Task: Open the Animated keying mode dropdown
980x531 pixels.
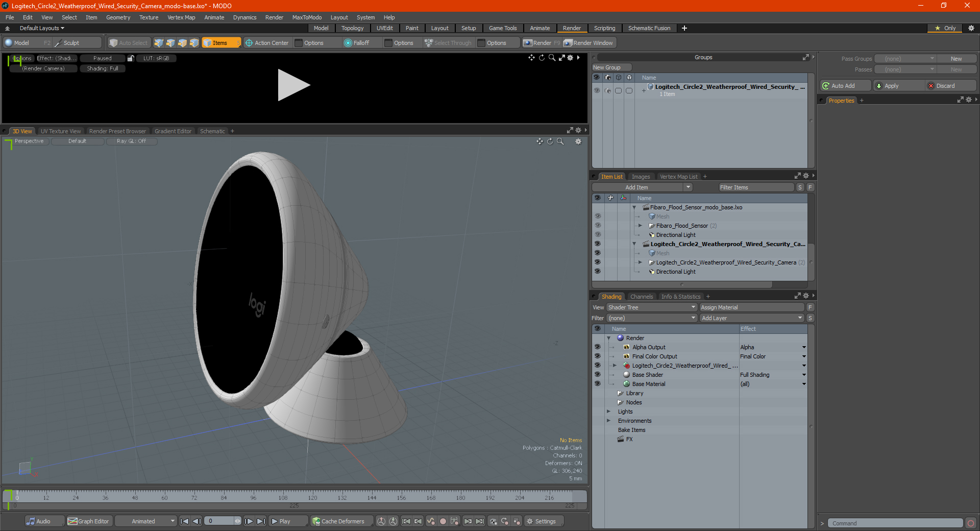Action: (146, 521)
